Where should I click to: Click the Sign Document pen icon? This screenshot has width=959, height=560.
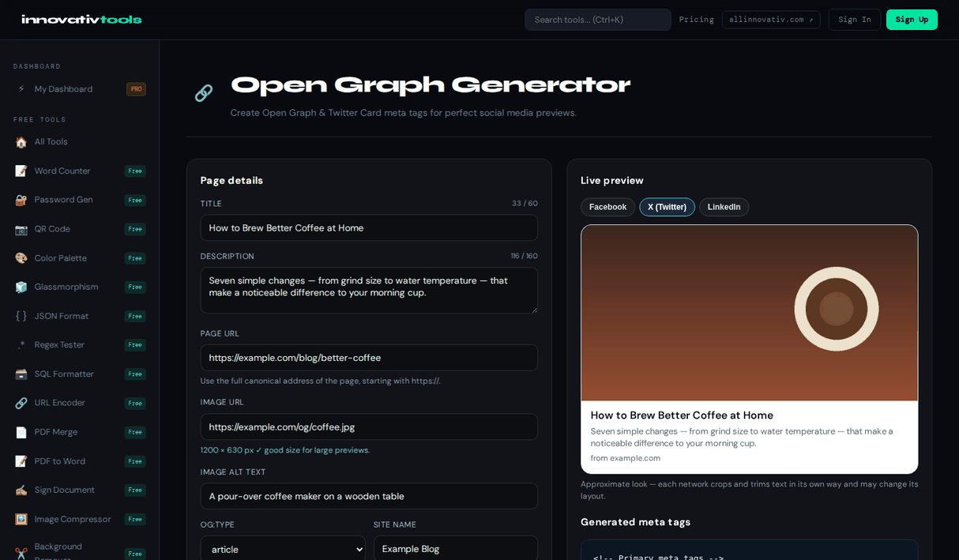[21, 490]
